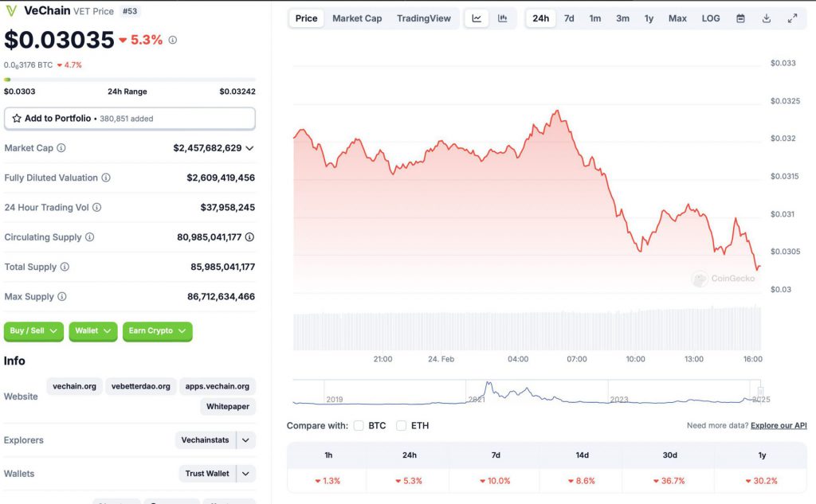The height and width of the screenshot is (504, 816).
Task: Open apps.vechain.org website link
Action: click(217, 386)
